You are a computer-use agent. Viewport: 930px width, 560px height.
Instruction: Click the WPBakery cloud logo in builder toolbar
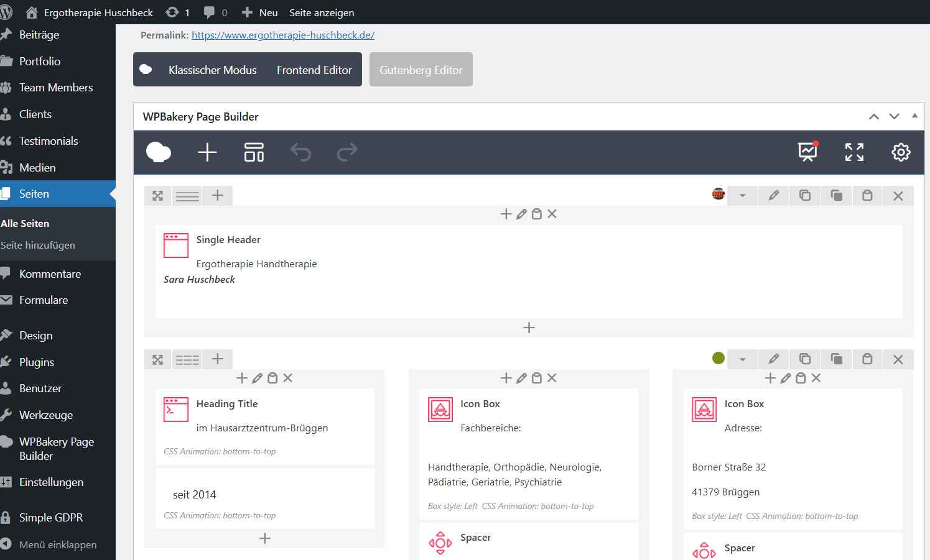coord(159,152)
